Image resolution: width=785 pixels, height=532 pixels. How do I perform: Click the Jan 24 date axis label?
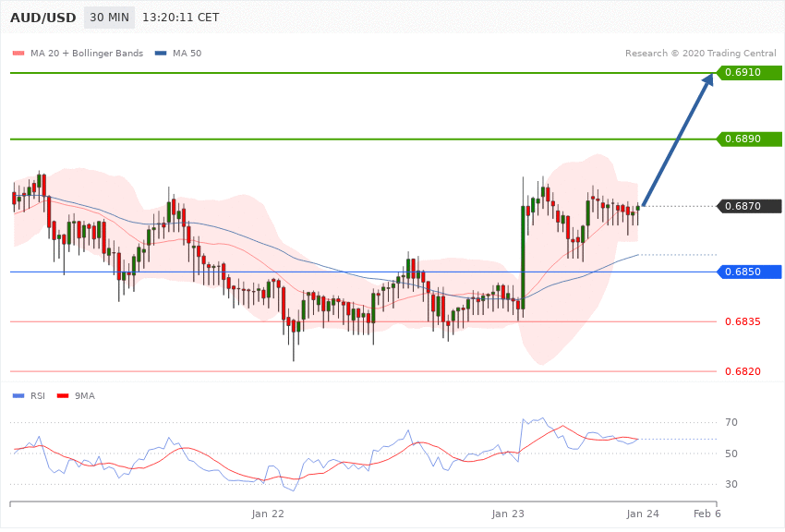(643, 514)
